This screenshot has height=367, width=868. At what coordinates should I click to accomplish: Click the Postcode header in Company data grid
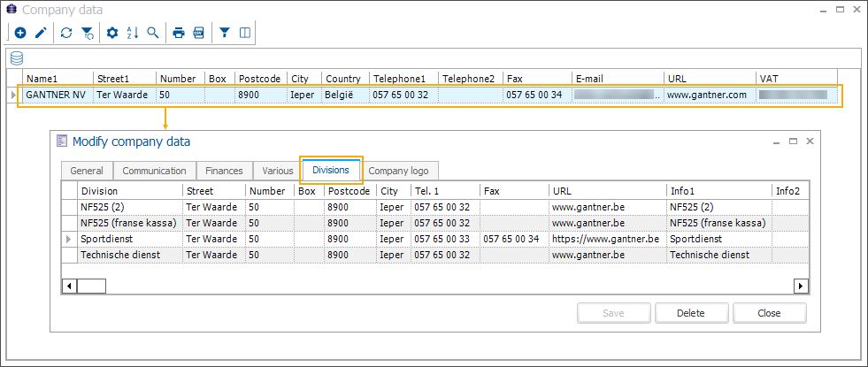pos(260,79)
